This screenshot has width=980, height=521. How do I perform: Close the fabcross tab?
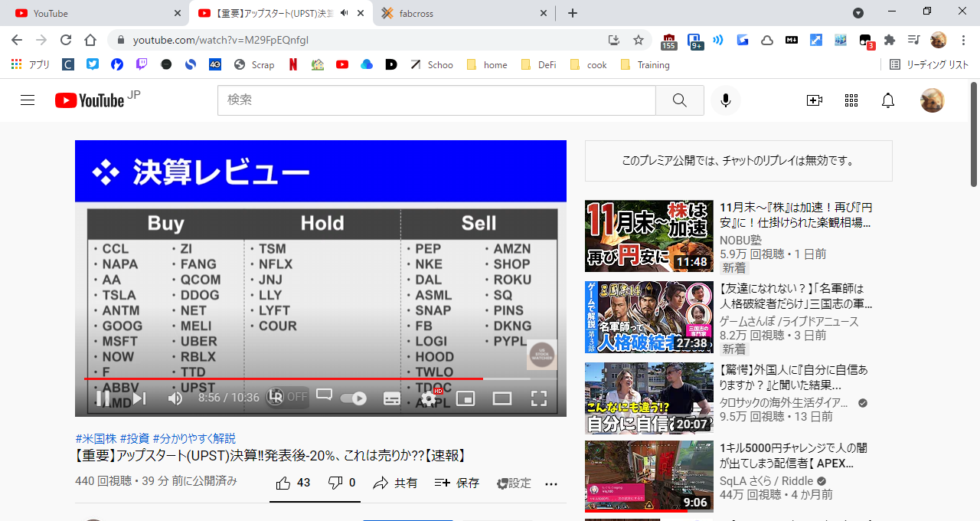[x=544, y=13]
